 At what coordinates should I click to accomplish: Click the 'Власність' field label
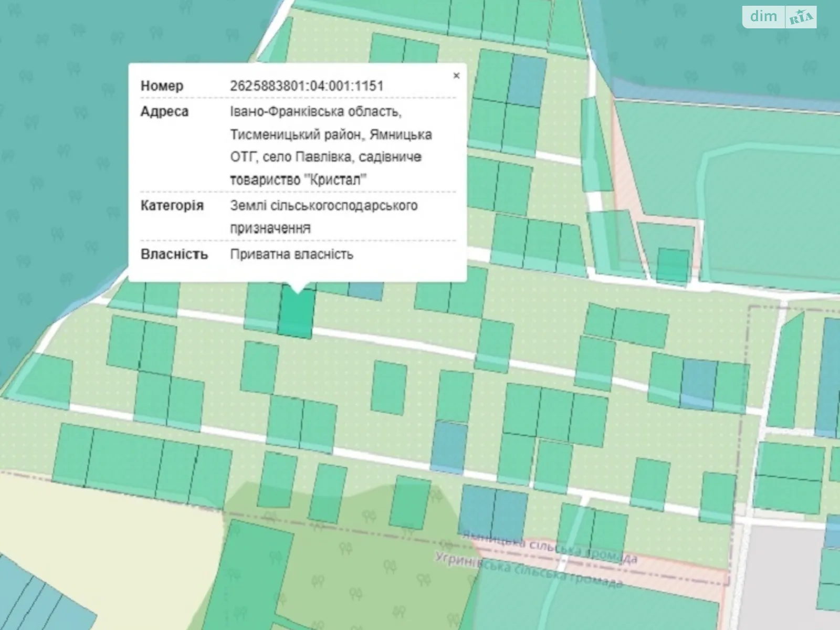[x=174, y=255]
